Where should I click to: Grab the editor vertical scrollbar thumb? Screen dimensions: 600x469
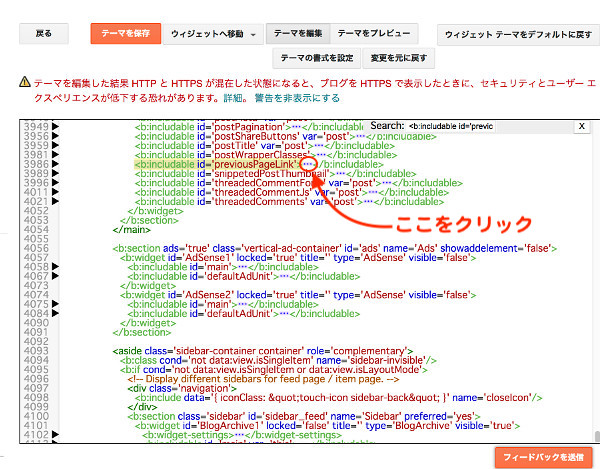tap(597, 436)
